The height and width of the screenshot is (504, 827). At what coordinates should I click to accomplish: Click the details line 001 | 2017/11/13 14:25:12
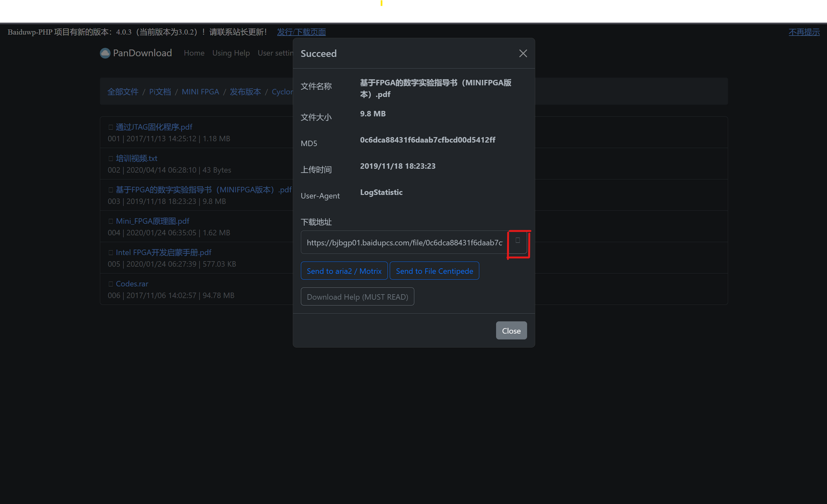[169, 139]
